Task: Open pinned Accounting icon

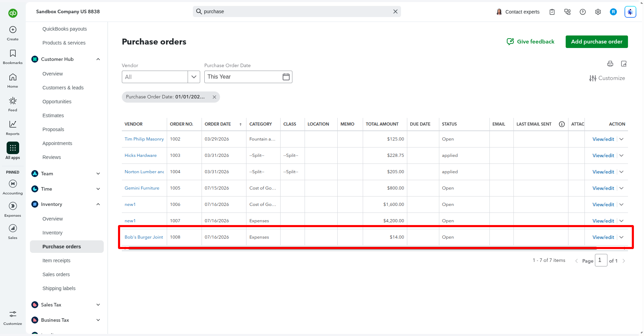Action: tap(13, 184)
